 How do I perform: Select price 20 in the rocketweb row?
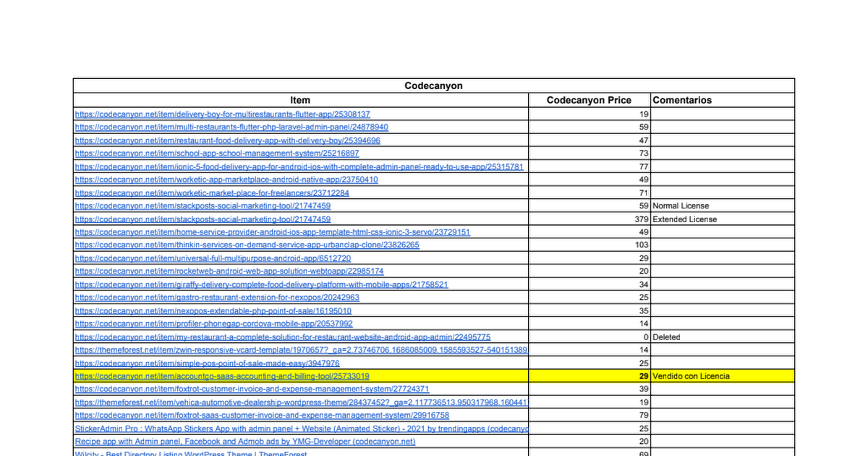pyautogui.click(x=589, y=271)
